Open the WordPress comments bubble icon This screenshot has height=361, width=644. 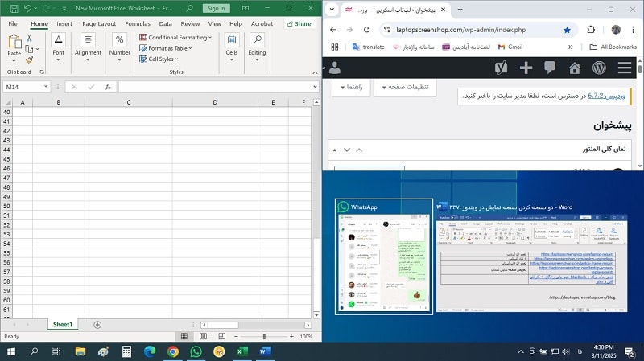[x=550, y=68]
